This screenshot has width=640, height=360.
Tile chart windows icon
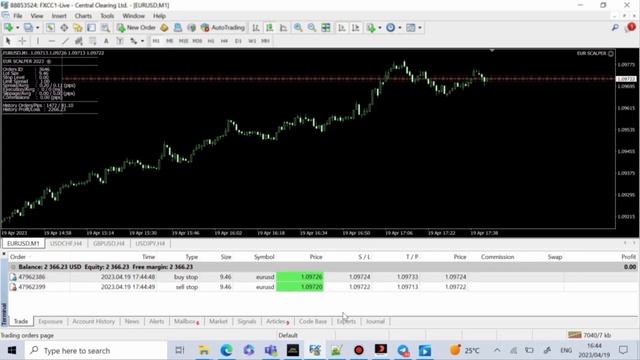click(326, 28)
